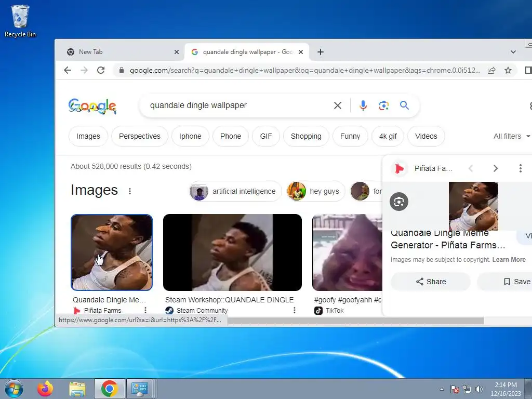Switch to the Shopping filter

tap(305, 136)
